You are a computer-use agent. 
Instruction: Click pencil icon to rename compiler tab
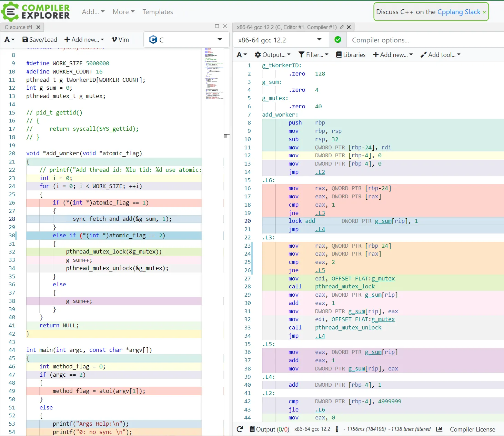(x=342, y=27)
